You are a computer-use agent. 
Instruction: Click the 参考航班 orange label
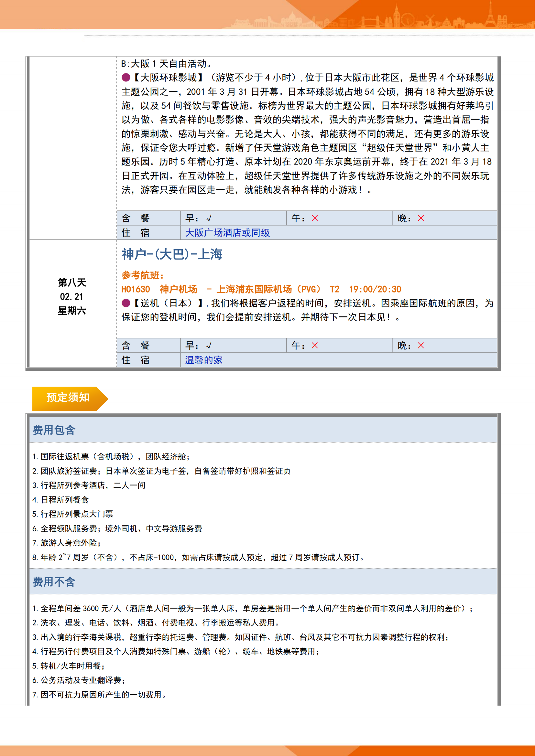[143, 275]
